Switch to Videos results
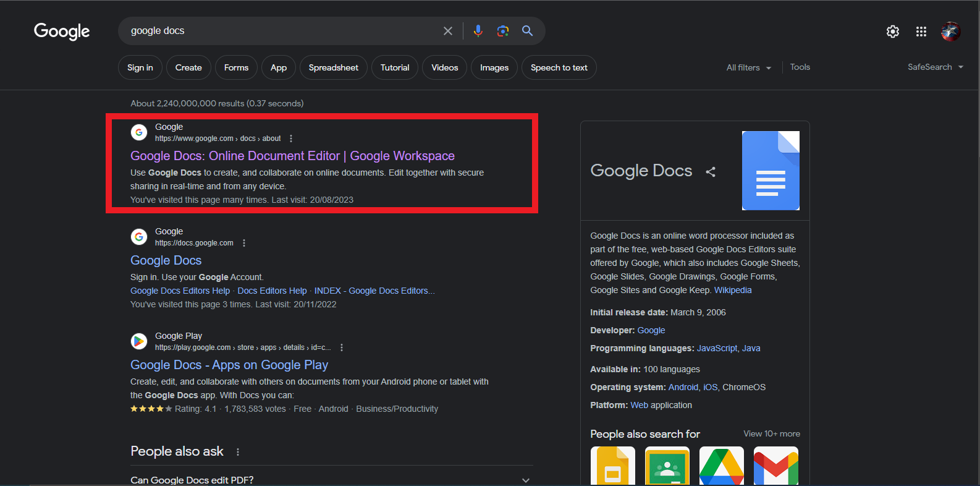The image size is (980, 486). [x=445, y=67]
